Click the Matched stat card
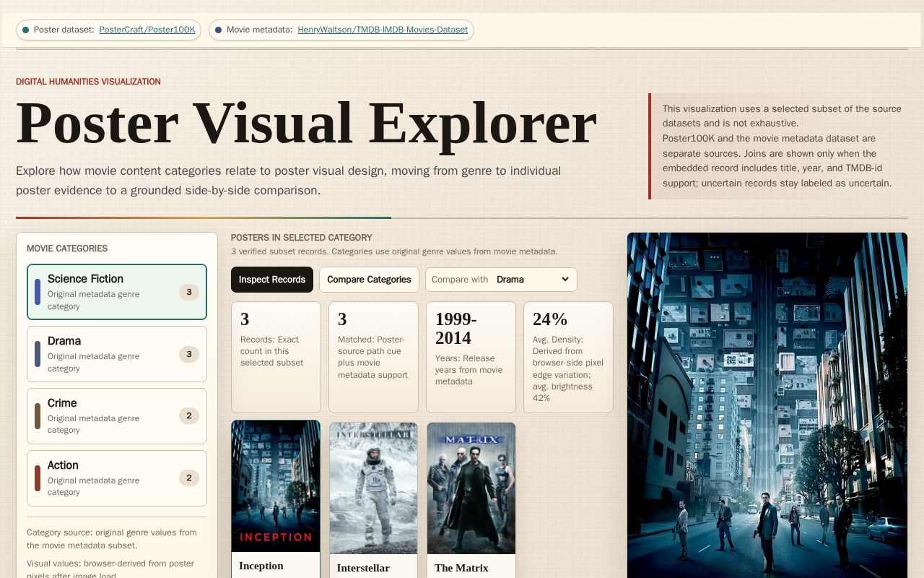Image resolution: width=924 pixels, height=578 pixels. 373,357
